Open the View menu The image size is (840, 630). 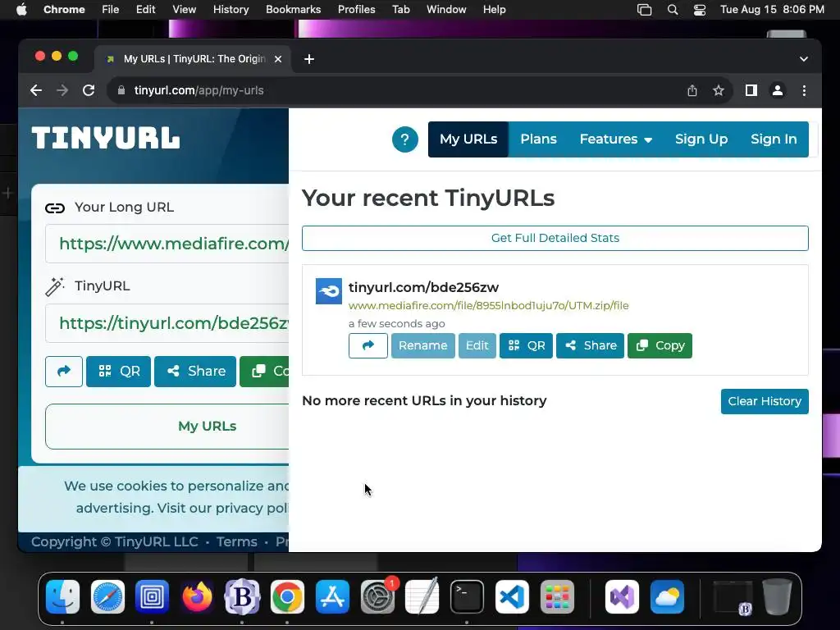[x=184, y=10]
